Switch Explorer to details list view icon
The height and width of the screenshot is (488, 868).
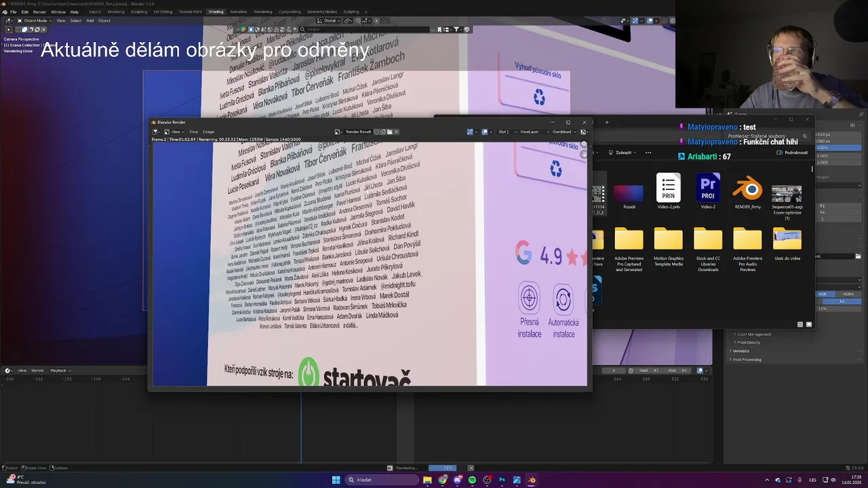800,325
